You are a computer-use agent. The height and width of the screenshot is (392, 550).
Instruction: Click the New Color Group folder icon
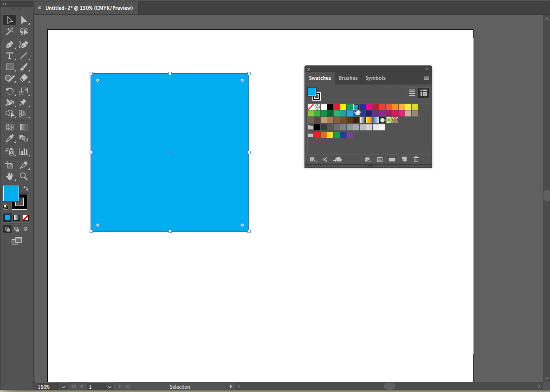pos(392,159)
